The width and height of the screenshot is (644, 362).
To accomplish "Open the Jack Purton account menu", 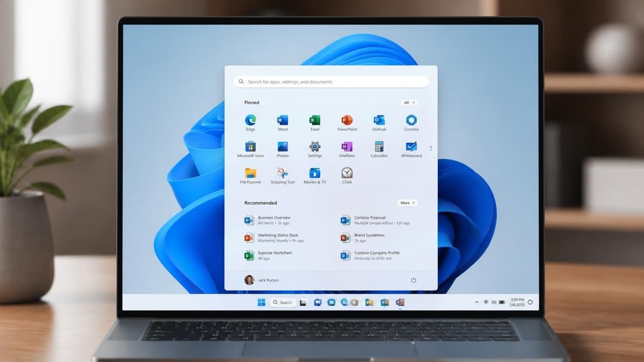I will [262, 280].
